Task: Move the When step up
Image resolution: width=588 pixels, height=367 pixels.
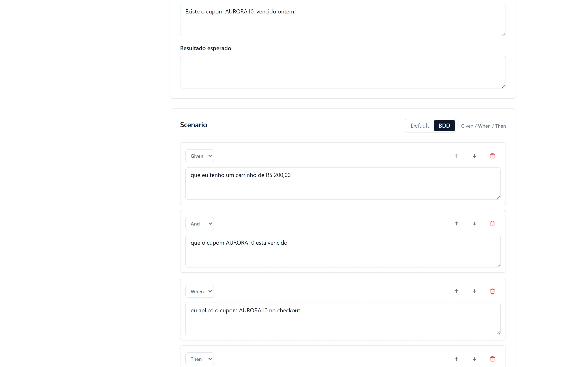Action: click(x=456, y=291)
